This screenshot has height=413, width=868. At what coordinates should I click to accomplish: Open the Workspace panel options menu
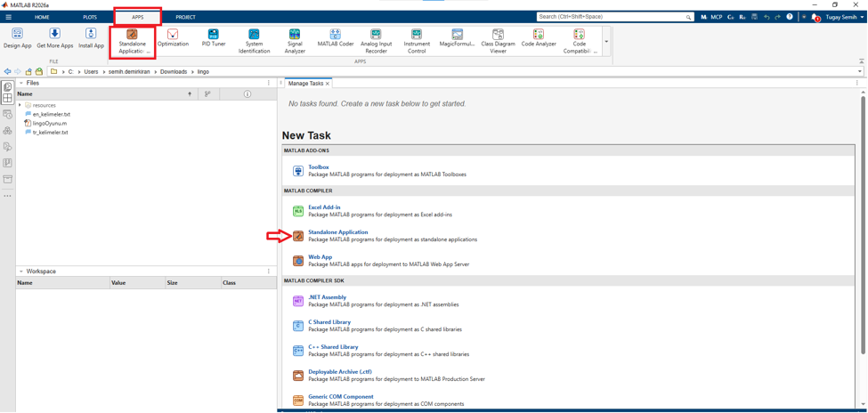click(269, 271)
